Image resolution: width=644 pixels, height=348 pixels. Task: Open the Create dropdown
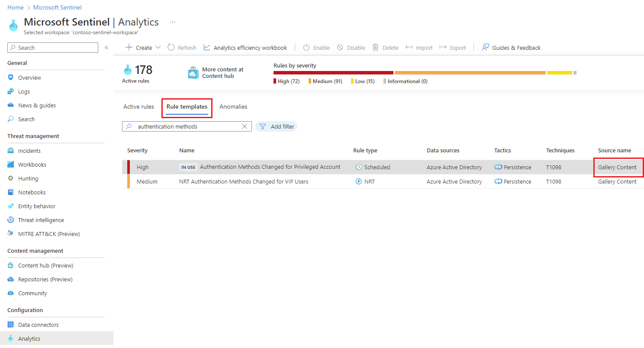tap(143, 48)
